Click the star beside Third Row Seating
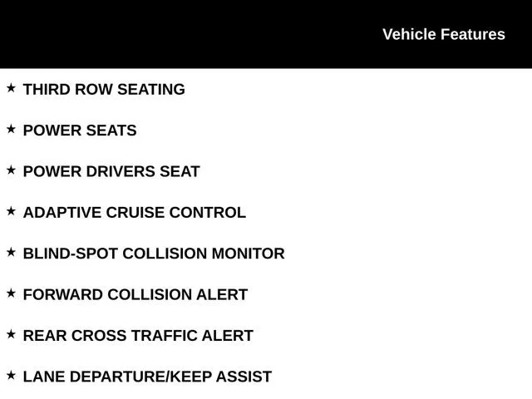532x399 pixels. [x=11, y=88]
